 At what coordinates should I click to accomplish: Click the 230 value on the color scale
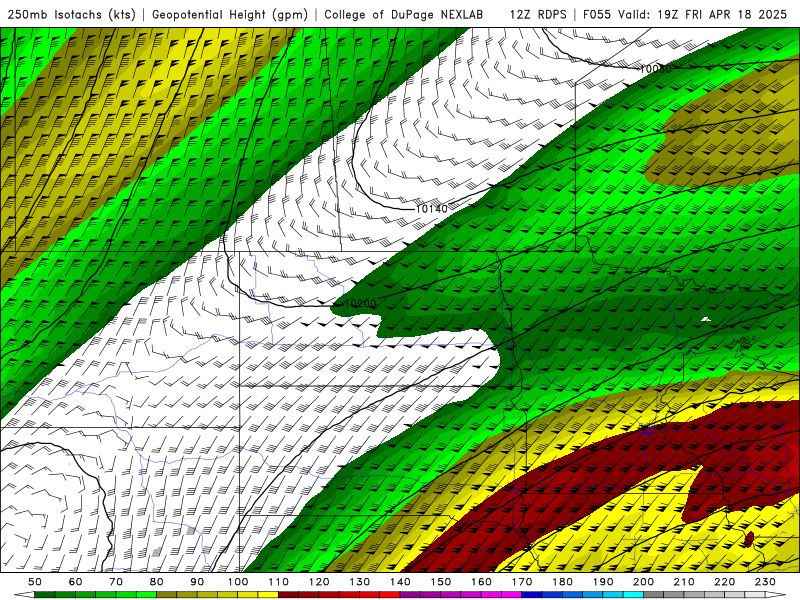click(765, 582)
